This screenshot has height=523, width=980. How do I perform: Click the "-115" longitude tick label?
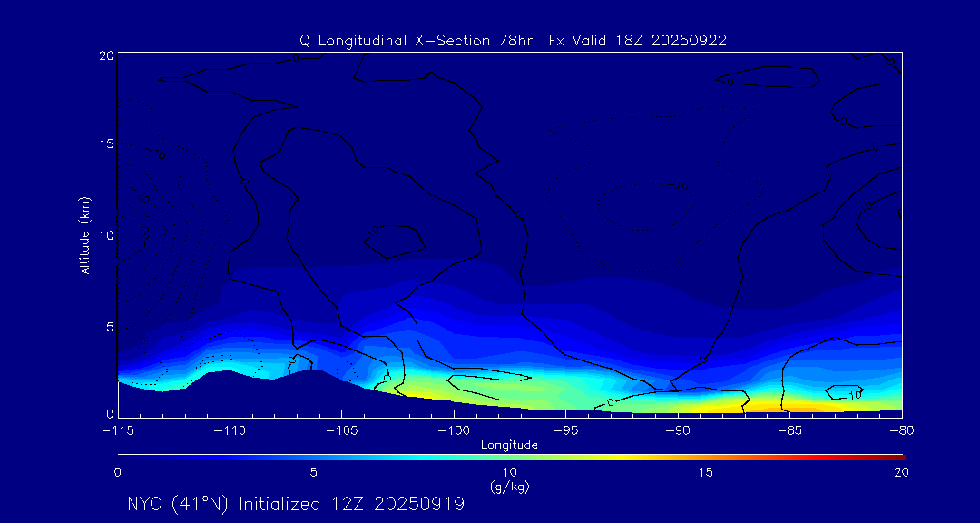point(118,431)
